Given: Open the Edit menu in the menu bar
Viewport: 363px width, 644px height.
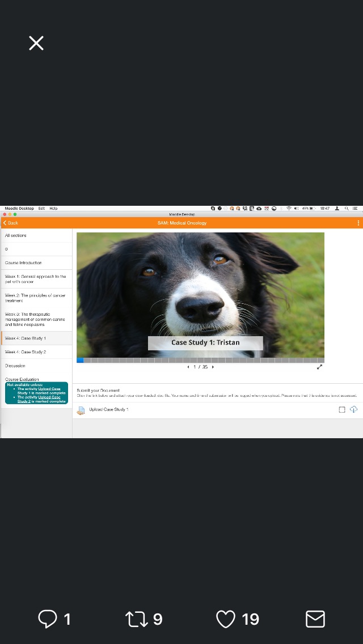Looking at the screenshot, I should (x=41, y=208).
